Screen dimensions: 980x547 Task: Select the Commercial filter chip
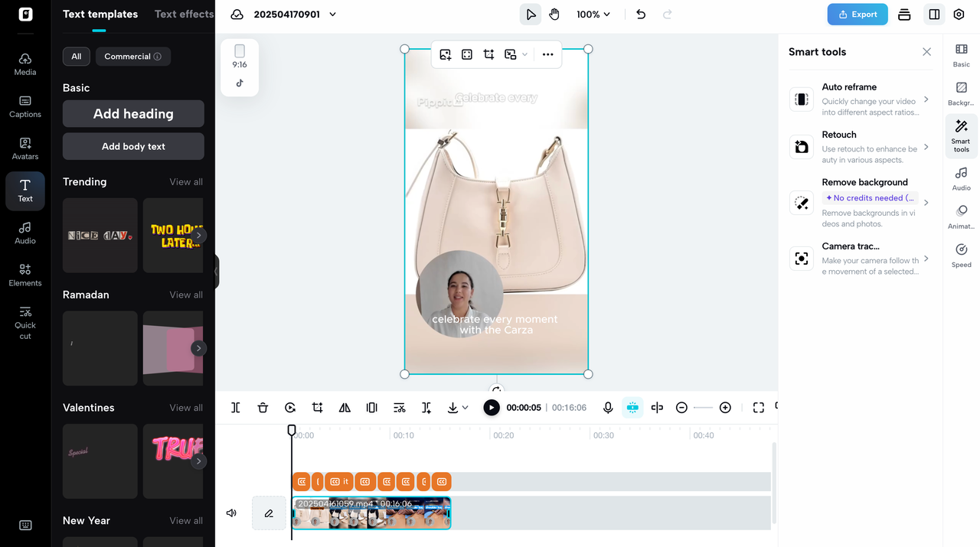(x=132, y=56)
